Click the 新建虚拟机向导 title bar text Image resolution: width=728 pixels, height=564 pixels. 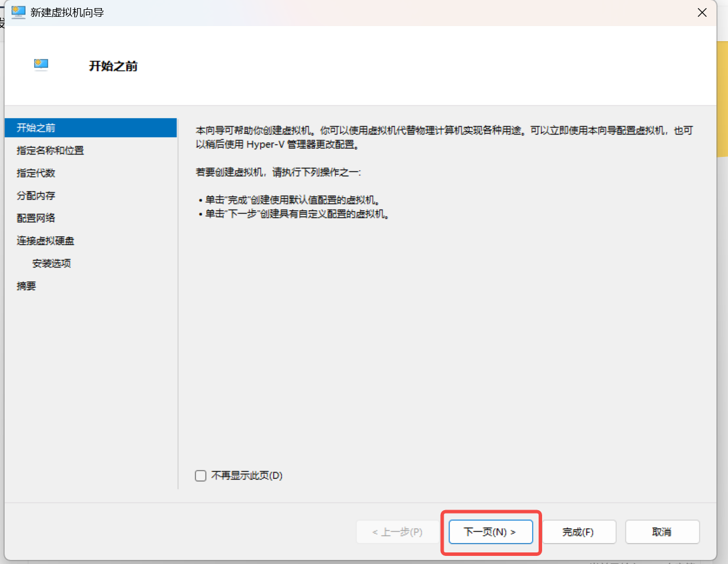pos(67,13)
